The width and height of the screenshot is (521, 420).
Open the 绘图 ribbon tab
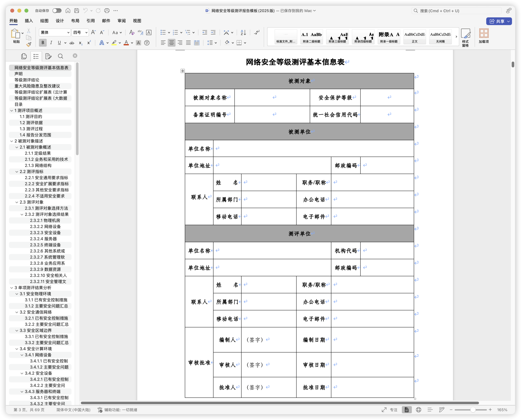pos(44,21)
